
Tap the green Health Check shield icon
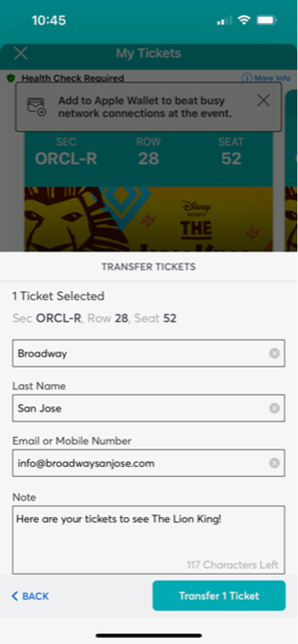coord(11,78)
